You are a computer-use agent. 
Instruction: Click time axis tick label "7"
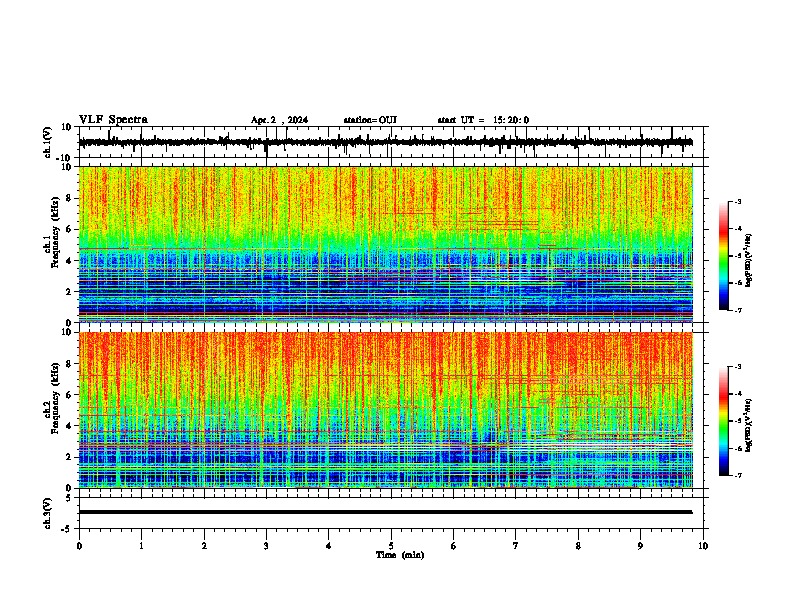click(x=516, y=546)
